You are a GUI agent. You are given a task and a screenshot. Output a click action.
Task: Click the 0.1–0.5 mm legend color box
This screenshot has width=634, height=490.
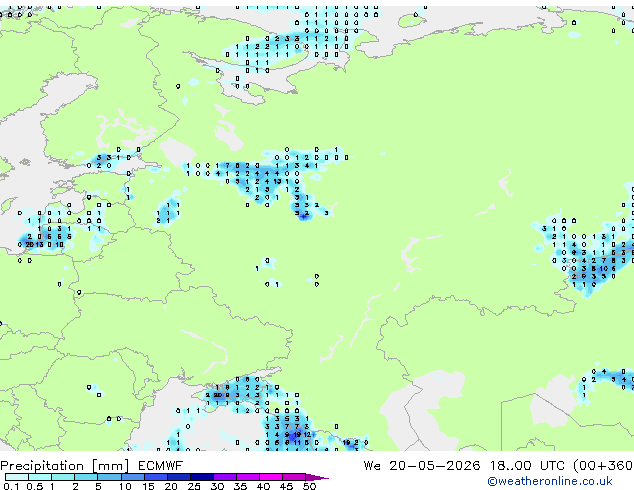point(17,477)
